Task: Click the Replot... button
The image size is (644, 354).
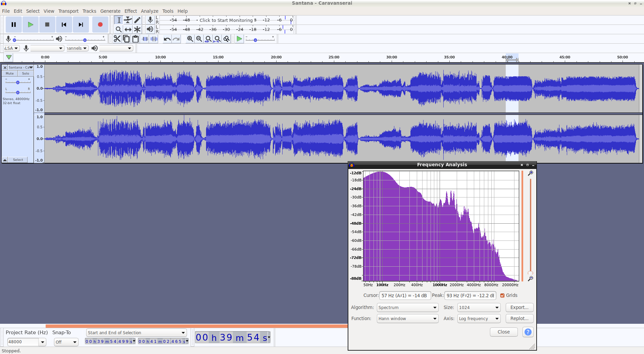Action: coord(519,318)
